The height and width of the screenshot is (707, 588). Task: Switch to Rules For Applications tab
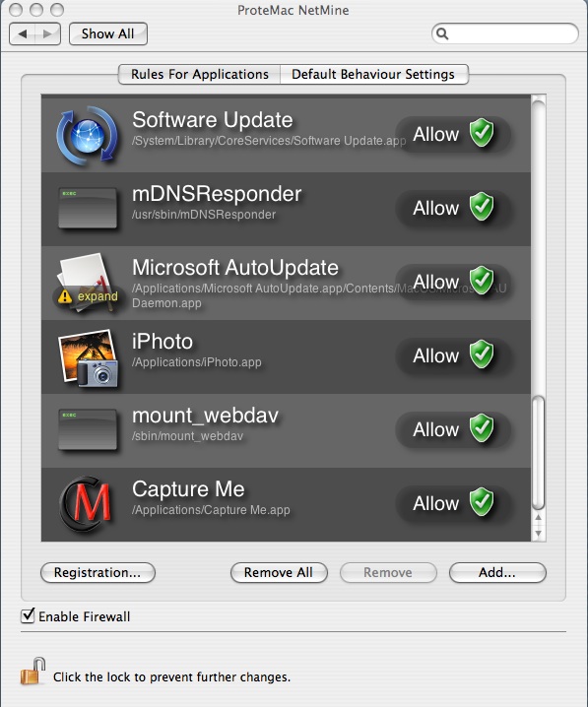tap(199, 75)
